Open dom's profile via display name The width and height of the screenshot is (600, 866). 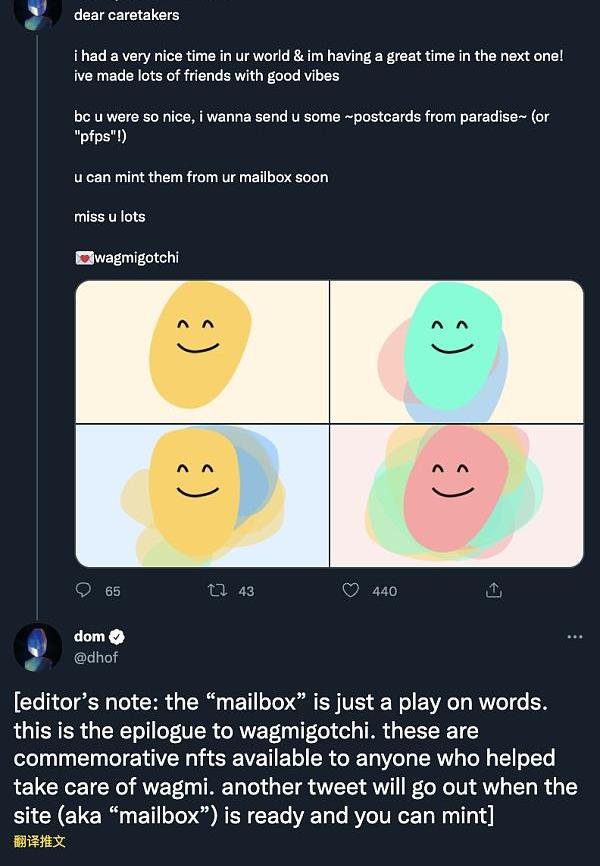[89, 637]
